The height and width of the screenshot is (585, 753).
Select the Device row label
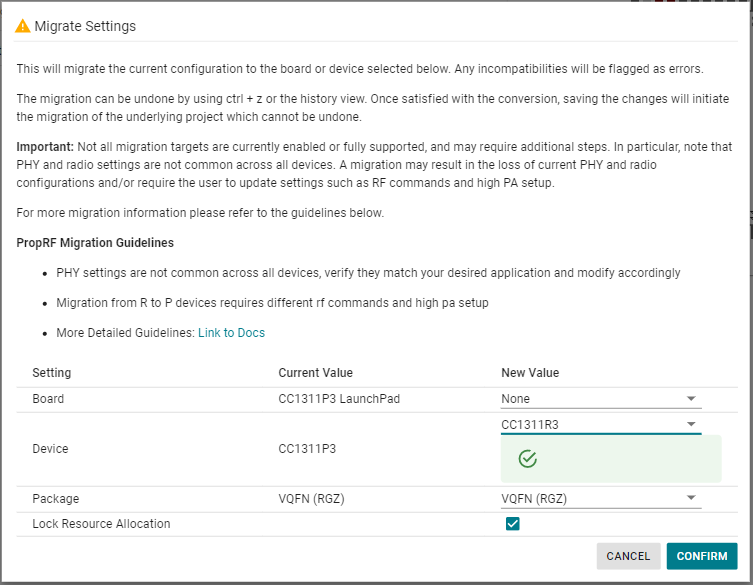[x=50, y=449]
